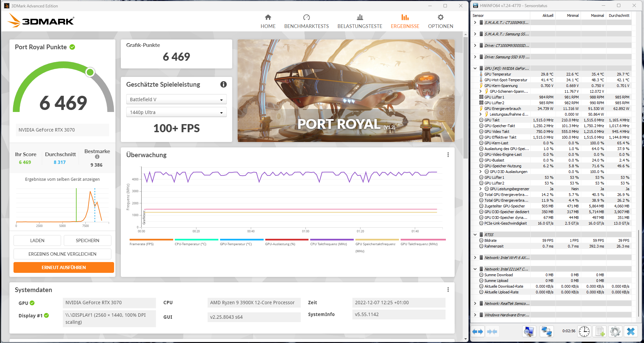Click the orange ERNEUT AUSFÜHREN button
The width and height of the screenshot is (644, 343).
pyautogui.click(x=64, y=267)
